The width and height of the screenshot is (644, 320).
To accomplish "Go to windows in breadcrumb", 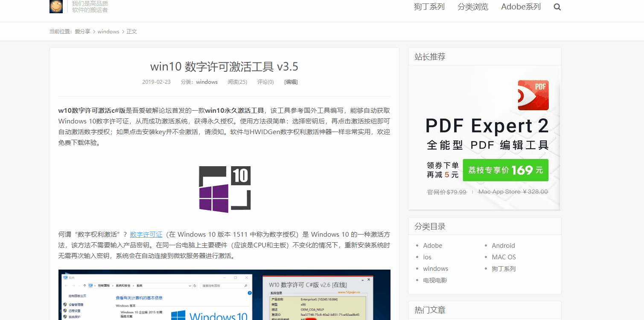I will [108, 32].
